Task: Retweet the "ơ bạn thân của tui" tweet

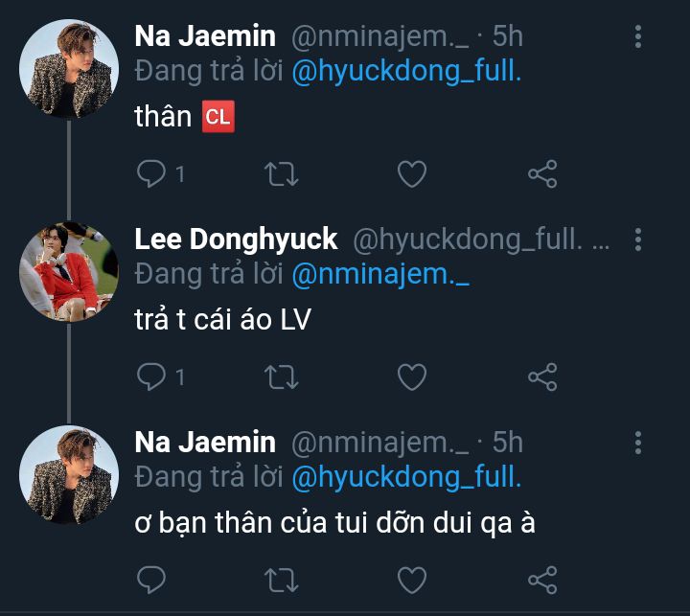Action: tap(282, 579)
